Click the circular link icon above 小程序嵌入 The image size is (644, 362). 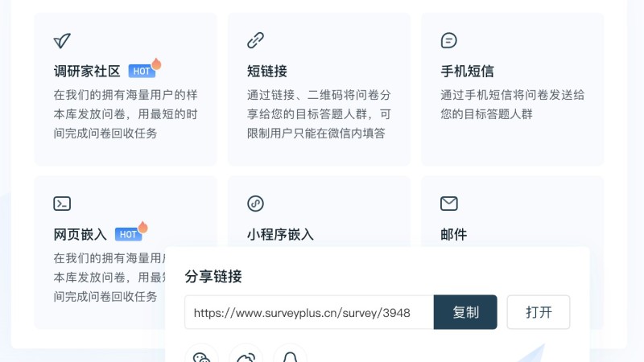click(255, 204)
